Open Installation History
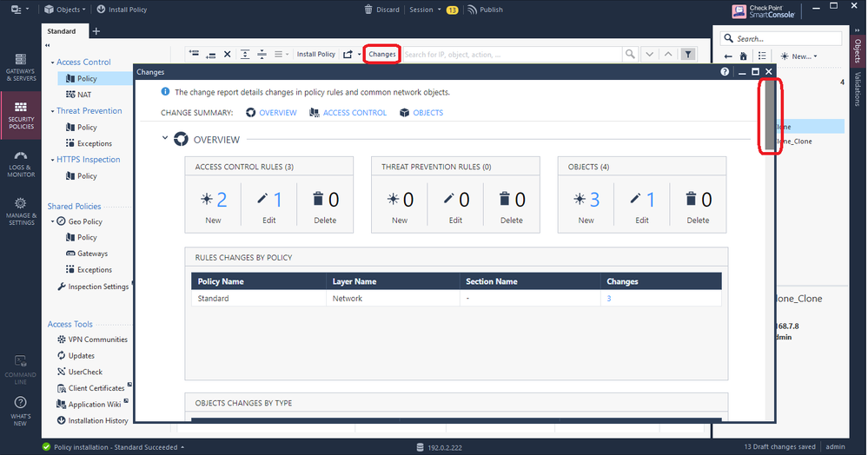The height and width of the screenshot is (455, 868). coord(92,420)
